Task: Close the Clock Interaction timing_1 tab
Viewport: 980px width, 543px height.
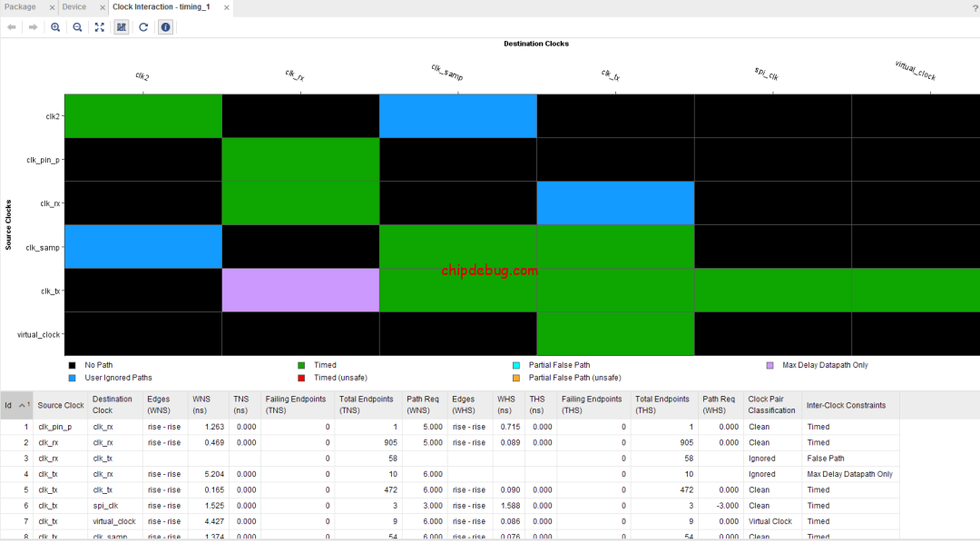Action: (x=226, y=7)
